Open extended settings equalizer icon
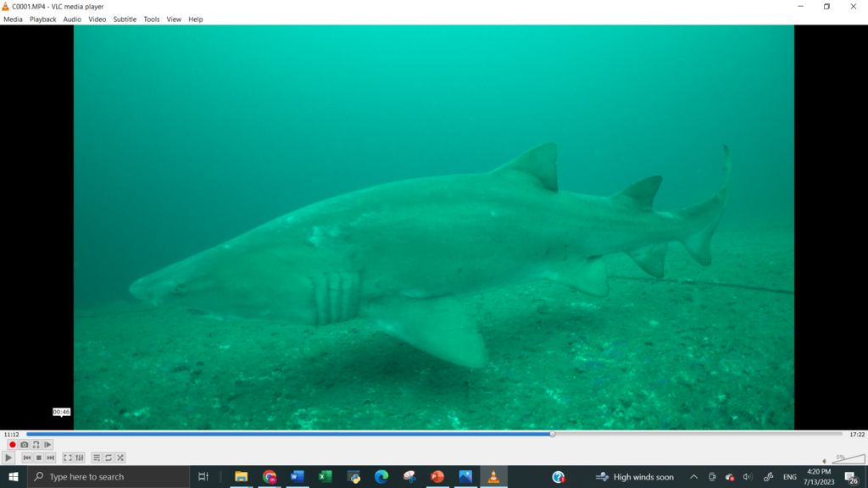 80,457
